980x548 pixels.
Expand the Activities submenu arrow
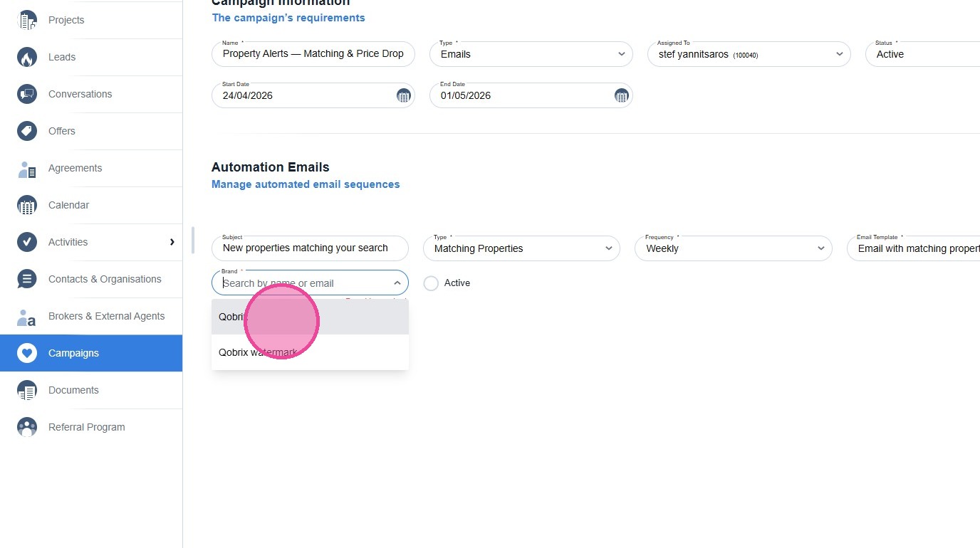pyautogui.click(x=172, y=242)
